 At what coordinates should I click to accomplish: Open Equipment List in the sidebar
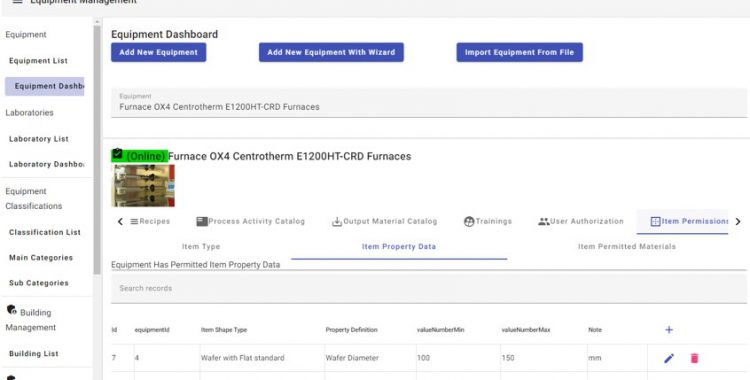tap(38, 61)
